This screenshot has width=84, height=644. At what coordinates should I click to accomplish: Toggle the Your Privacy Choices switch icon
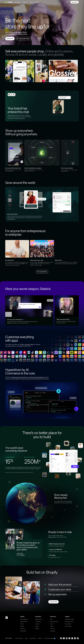(x=54, y=638)
